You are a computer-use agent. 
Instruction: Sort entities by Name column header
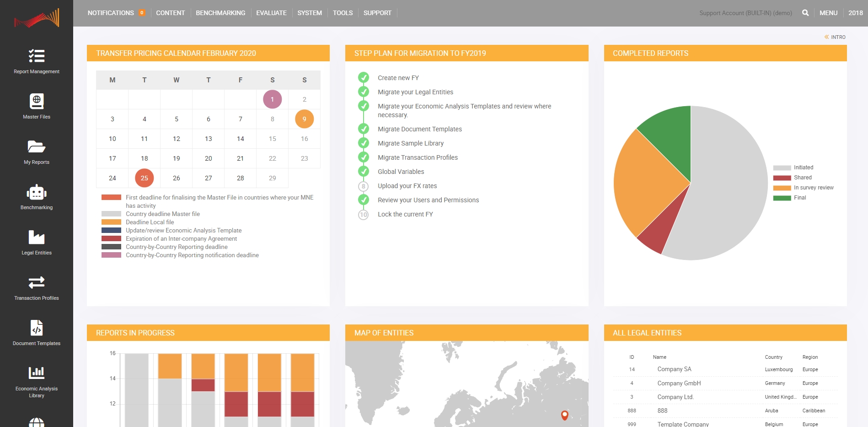click(659, 357)
